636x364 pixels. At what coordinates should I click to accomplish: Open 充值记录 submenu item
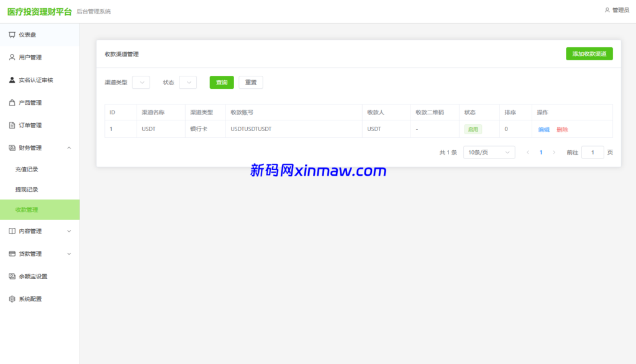click(40, 169)
